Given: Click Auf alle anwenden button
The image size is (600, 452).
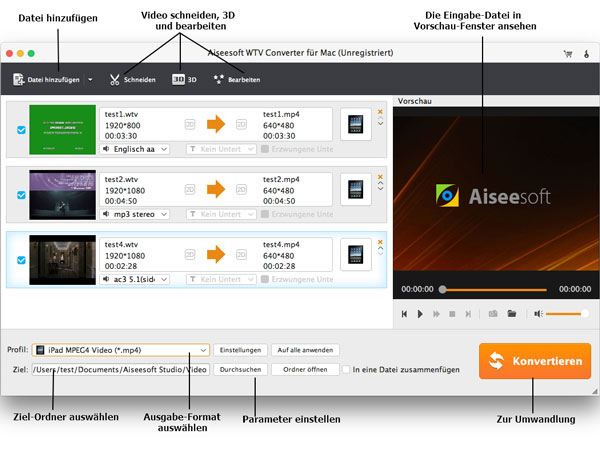Looking at the screenshot, I should 305,350.
